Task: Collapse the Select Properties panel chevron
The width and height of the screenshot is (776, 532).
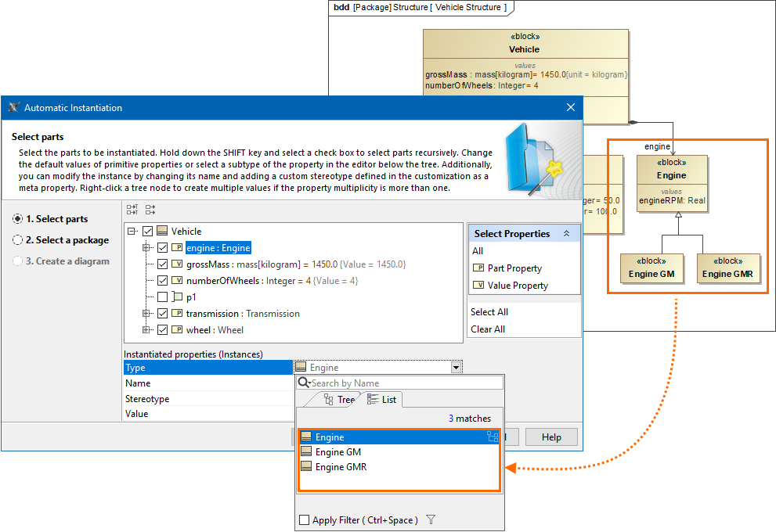Action: (x=566, y=233)
